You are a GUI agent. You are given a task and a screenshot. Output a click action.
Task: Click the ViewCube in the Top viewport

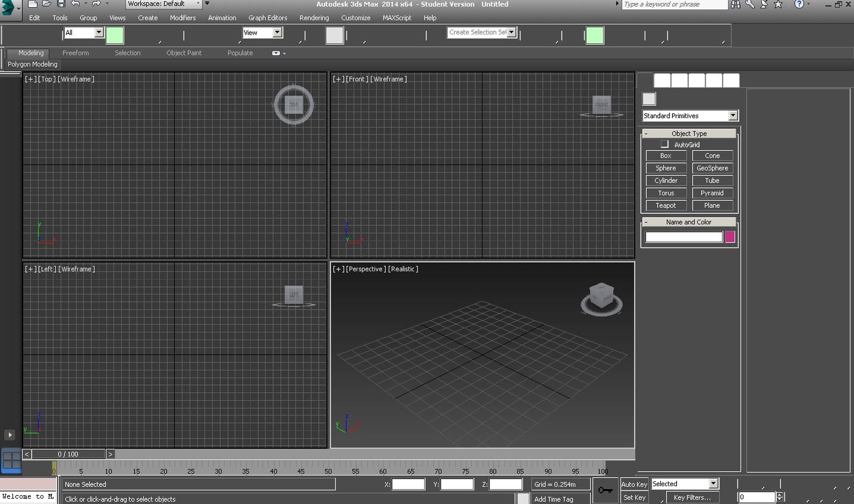[294, 105]
